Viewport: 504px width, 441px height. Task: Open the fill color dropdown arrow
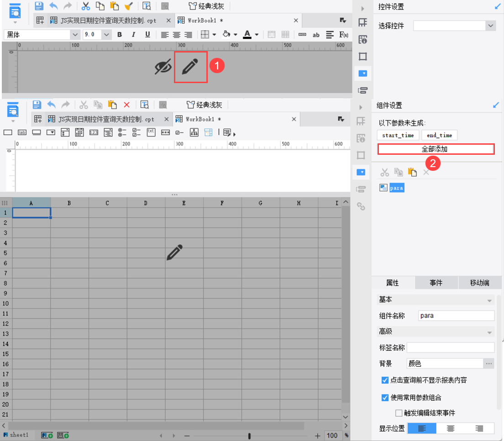(235, 35)
